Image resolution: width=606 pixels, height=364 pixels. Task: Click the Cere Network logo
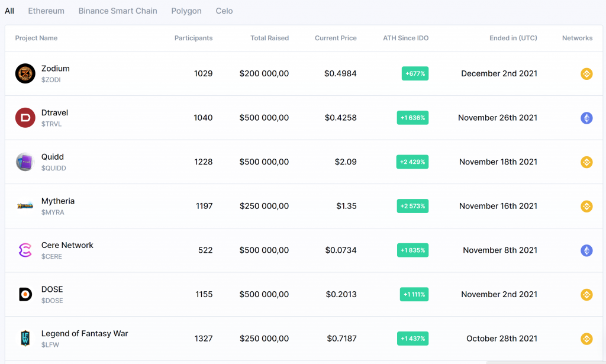(25, 250)
